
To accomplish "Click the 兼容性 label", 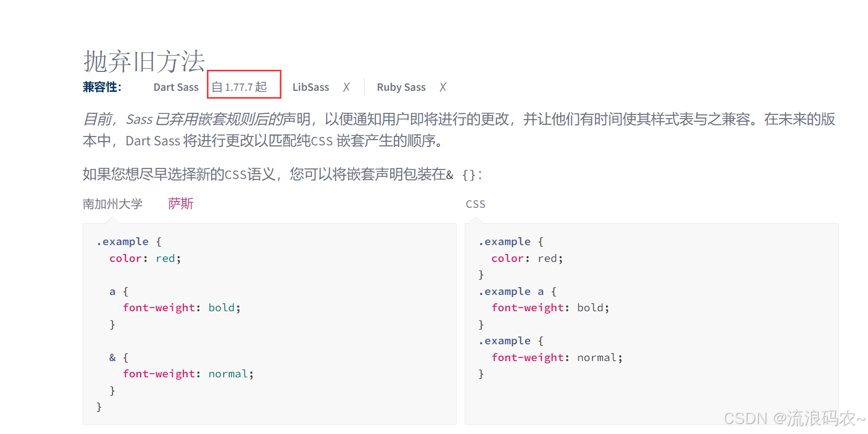I will 102,87.
